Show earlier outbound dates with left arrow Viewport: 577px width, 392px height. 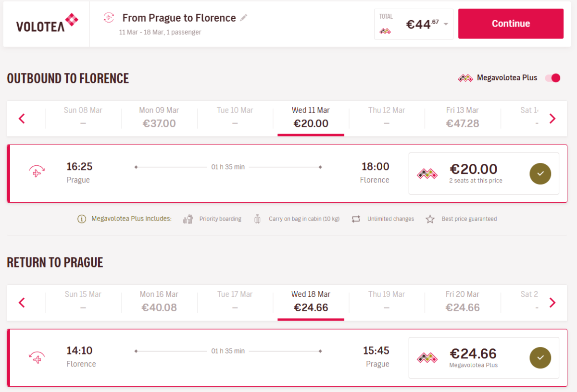[22, 119]
